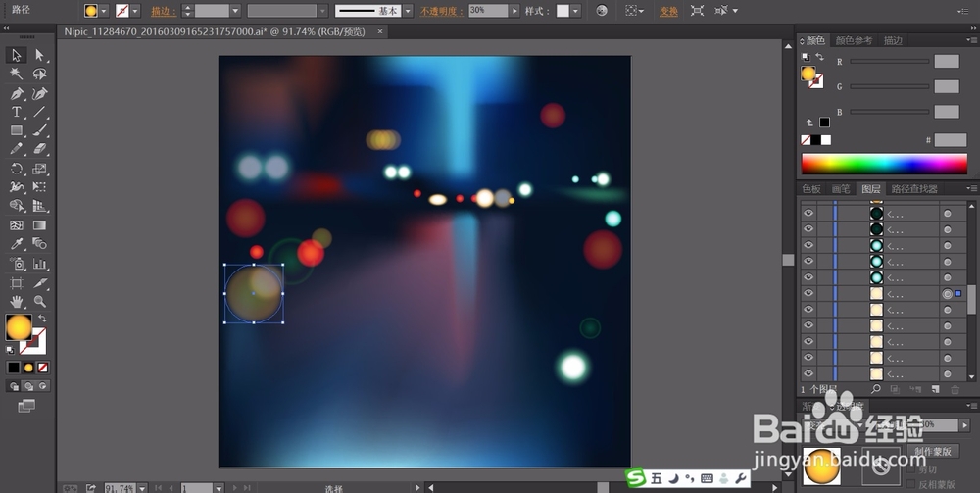Select the Symbol Sprayer tool
Screen dimensions: 980x493
coord(17,263)
